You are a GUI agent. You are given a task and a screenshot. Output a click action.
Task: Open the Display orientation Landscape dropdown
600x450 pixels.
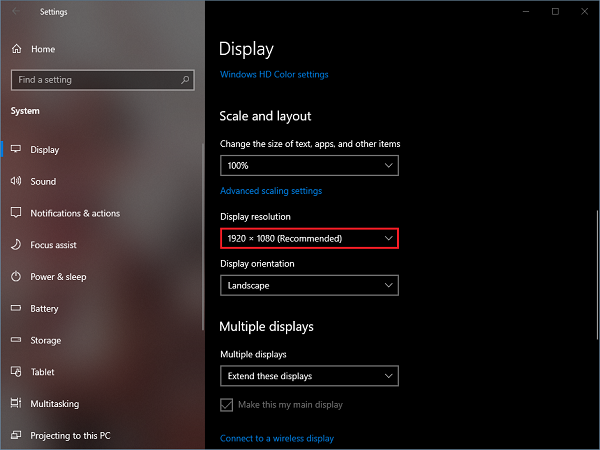[x=309, y=285]
